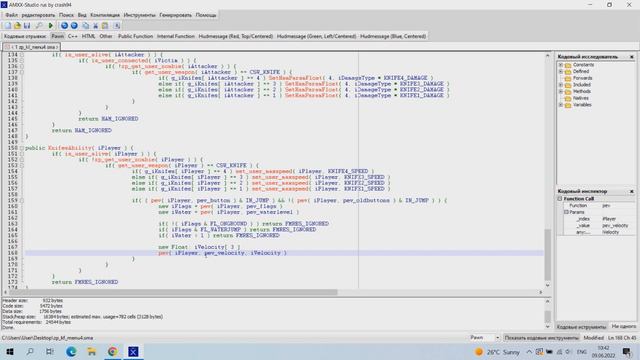The height and width of the screenshot is (360, 640).
Task: Select the Pawn snippets tab
Action: [58, 36]
